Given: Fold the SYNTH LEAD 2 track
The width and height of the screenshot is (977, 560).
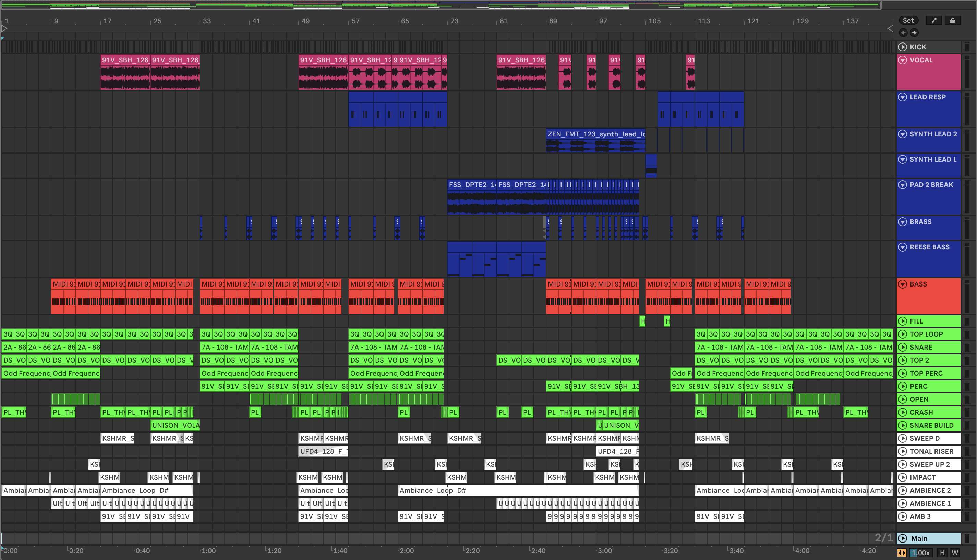Looking at the screenshot, I should (x=902, y=134).
